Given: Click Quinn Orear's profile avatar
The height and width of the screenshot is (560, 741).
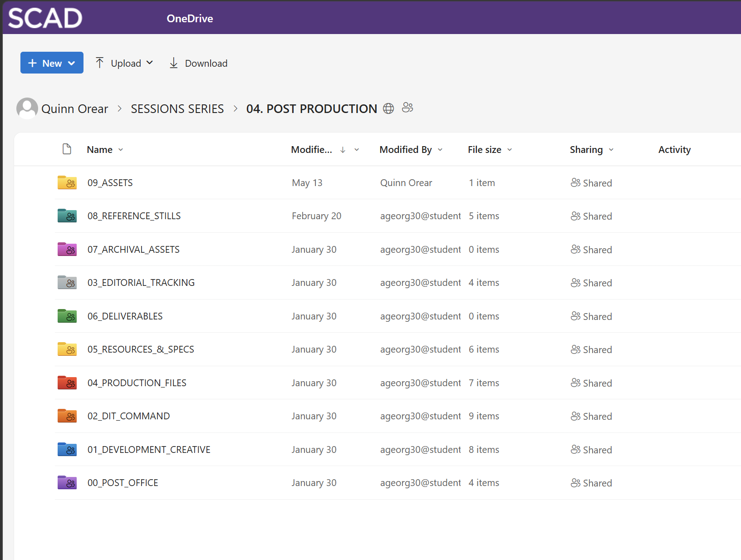Looking at the screenshot, I should tap(27, 108).
